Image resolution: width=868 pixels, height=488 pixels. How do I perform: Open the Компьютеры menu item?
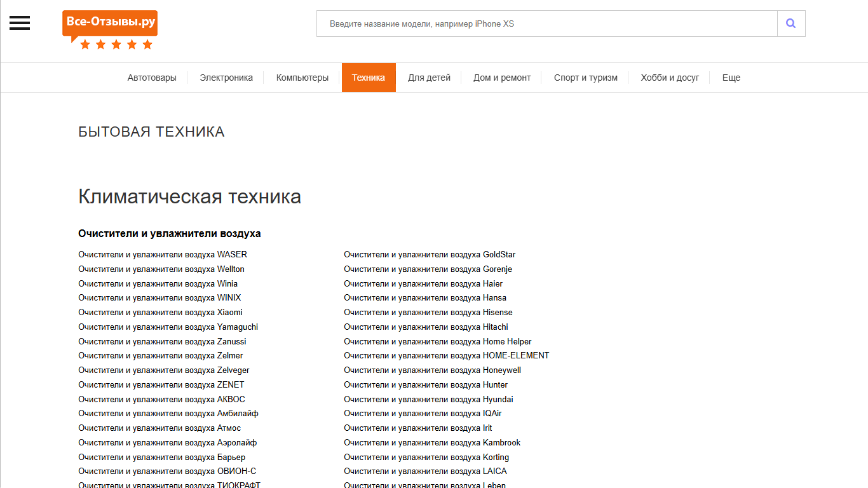coord(302,78)
